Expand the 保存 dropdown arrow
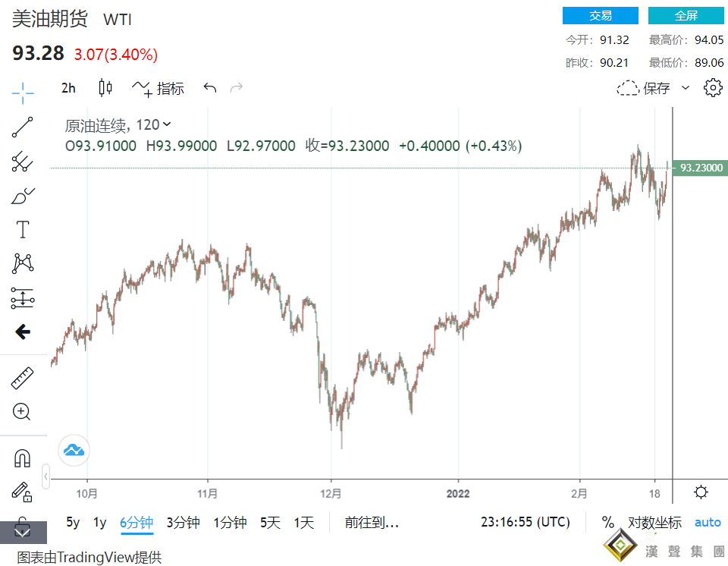The width and height of the screenshot is (728, 566). point(686,88)
